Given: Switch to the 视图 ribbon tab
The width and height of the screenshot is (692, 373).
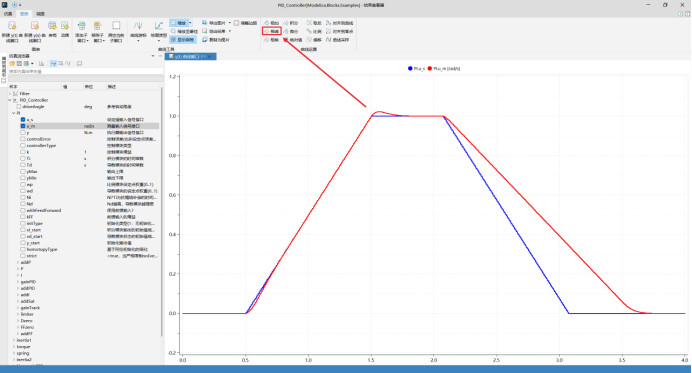Looking at the screenshot, I should pos(40,14).
